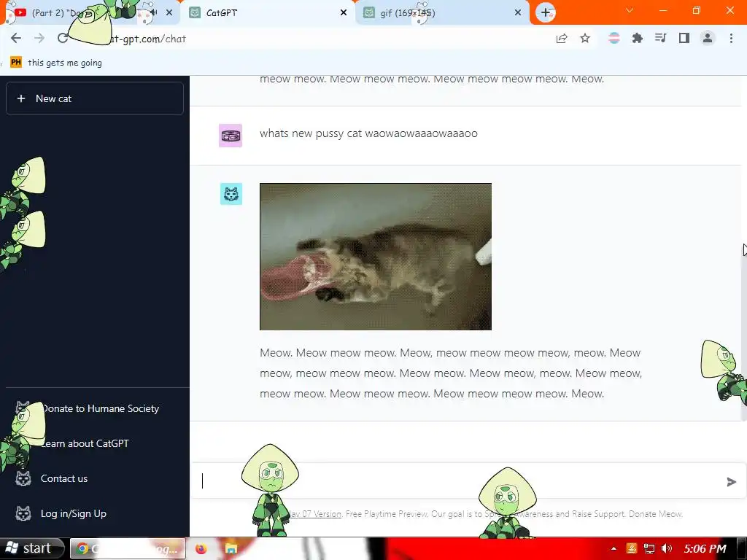
Task: Open Firefox from the taskbar
Action: [x=201, y=549]
